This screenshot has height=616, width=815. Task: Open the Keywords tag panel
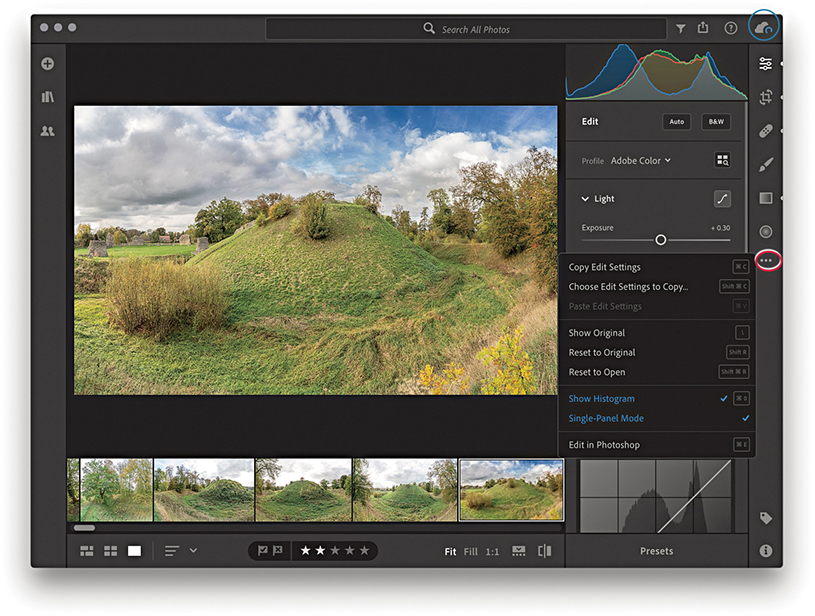(765, 518)
